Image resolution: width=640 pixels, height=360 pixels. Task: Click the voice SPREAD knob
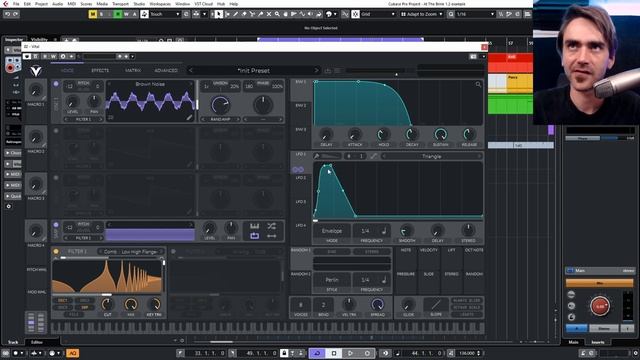[378, 304]
